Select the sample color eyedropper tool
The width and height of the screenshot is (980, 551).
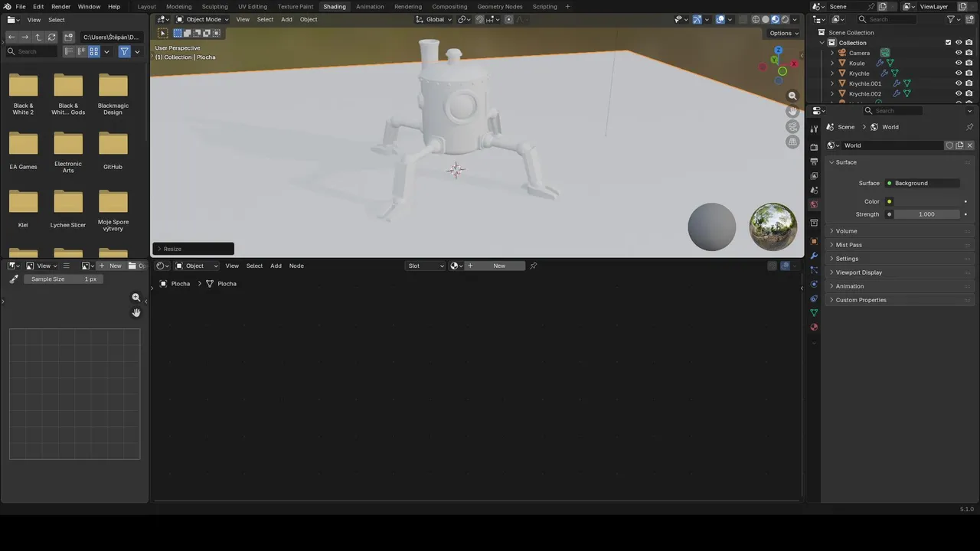tap(13, 279)
